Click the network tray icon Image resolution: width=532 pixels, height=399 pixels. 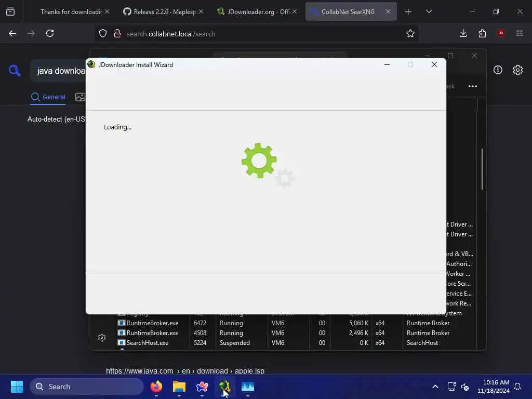451,387
